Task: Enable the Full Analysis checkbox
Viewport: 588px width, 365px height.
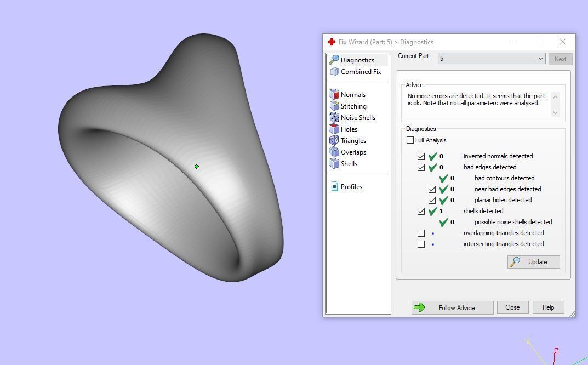Action: (410, 140)
